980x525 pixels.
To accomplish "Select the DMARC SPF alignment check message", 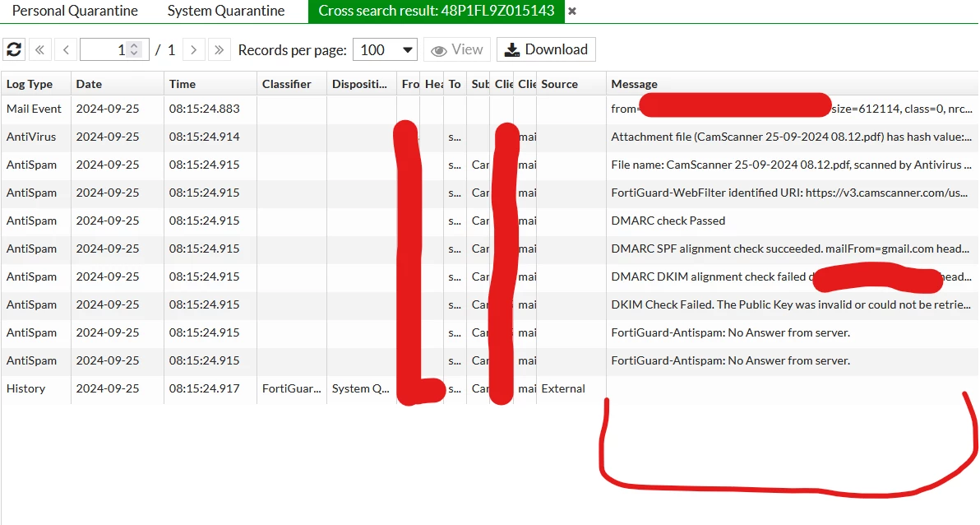I will (x=791, y=249).
